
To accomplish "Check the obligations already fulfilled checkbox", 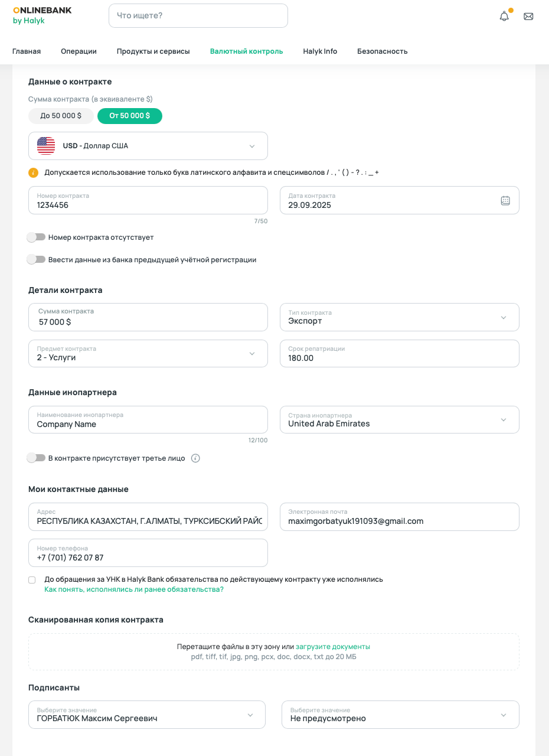I will [32, 580].
